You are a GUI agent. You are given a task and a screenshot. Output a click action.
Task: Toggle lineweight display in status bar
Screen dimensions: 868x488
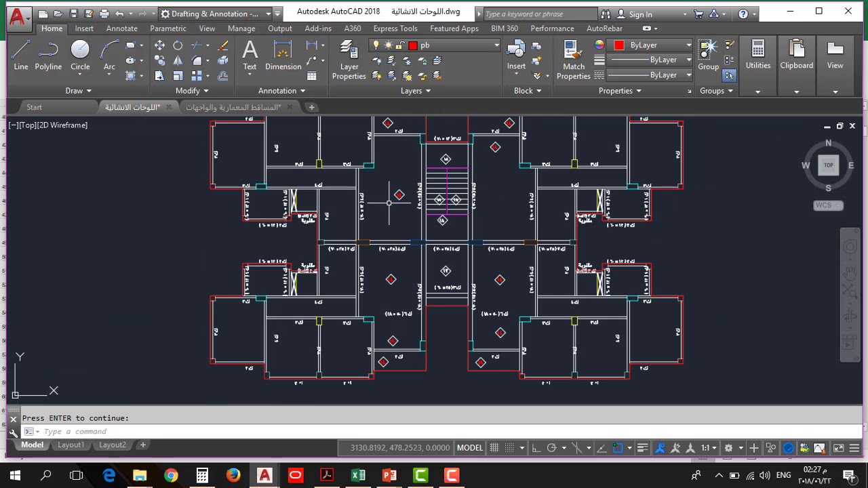[x=642, y=448]
